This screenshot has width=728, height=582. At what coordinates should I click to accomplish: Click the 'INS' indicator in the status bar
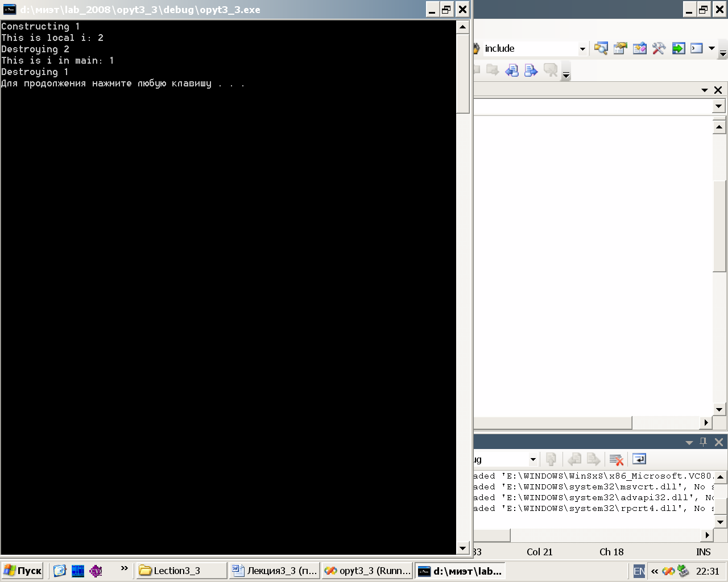tap(704, 552)
